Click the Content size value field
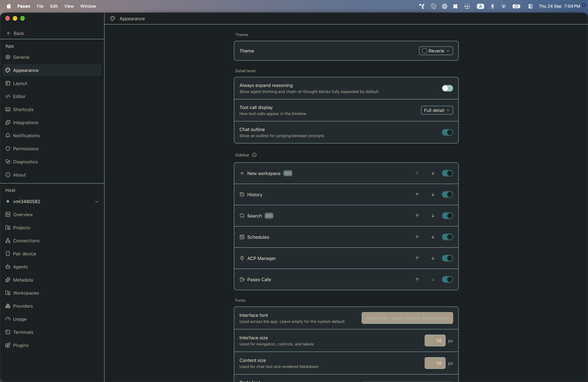This screenshot has width=588, height=382. pos(435,363)
